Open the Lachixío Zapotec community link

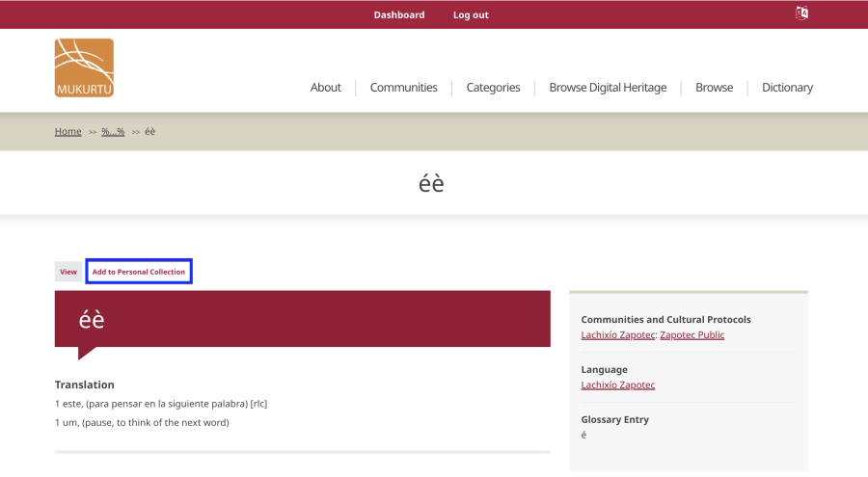[x=618, y=334]
